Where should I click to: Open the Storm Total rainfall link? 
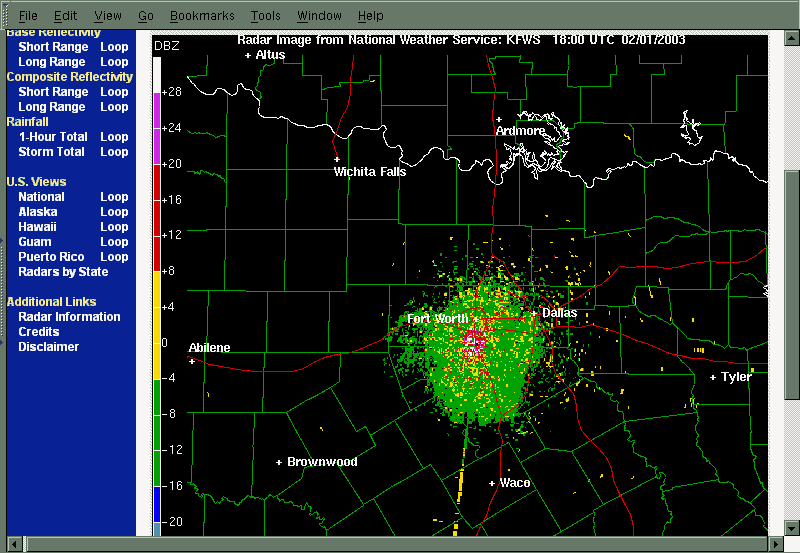pyautogui.click(x=51, y=152)
